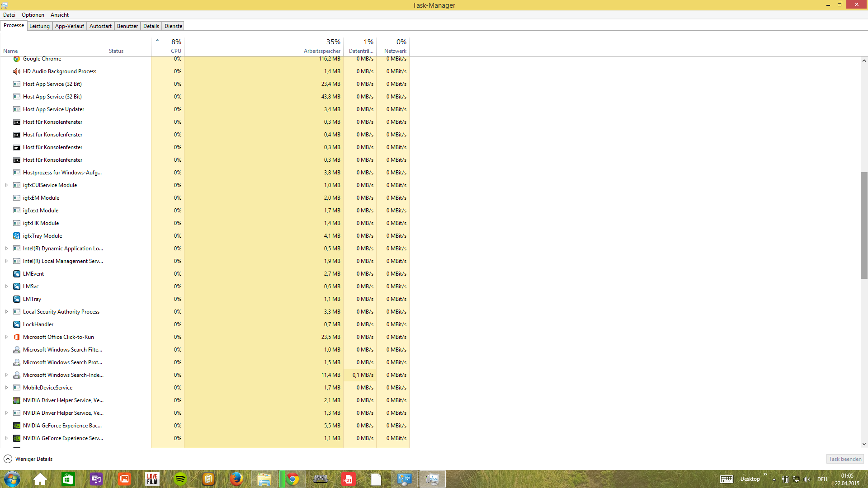Screen dimensions: 868x488
Task: Click the vertical scrollbar thumb
Action: pyautogui.click(x=864, y=225)
